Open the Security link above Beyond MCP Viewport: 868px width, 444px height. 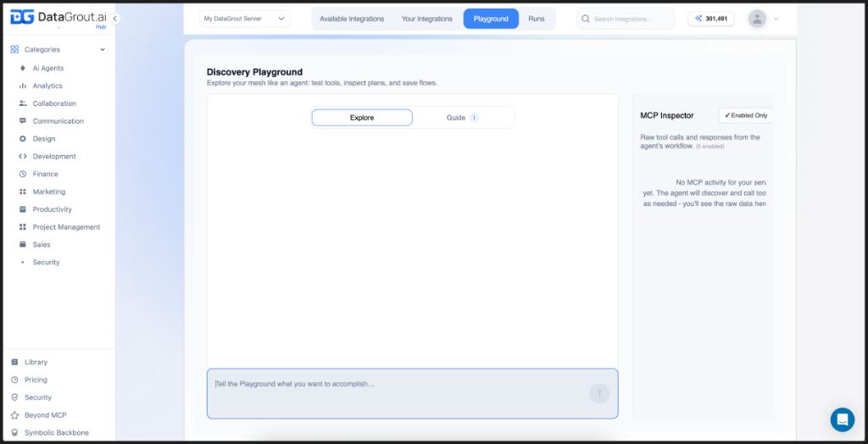(38, 397)
